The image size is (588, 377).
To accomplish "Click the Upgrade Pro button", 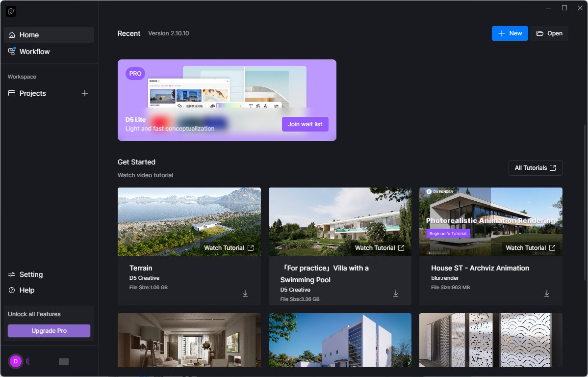I will pyautogui.click(x=49, y=331).
